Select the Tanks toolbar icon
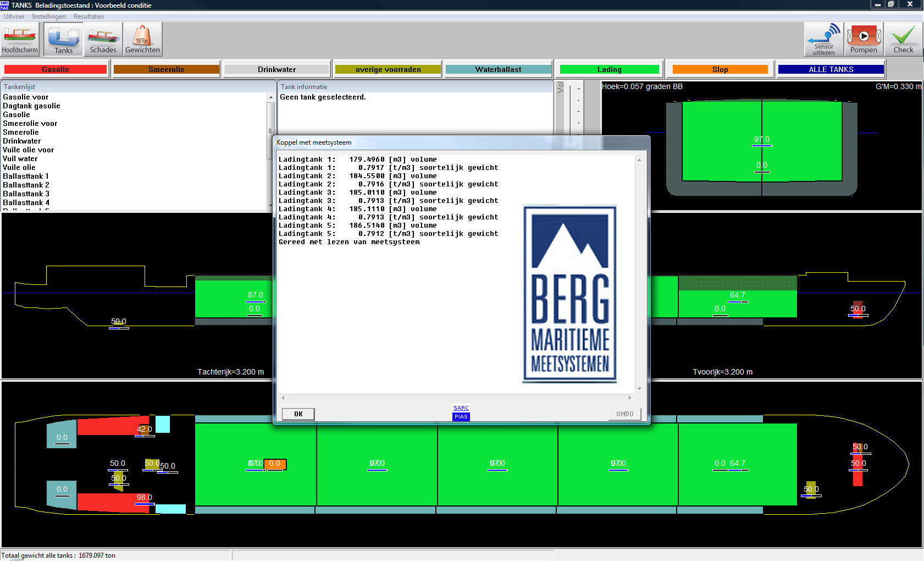Viewport: 924px width, 561px height. tap(63, 39)
